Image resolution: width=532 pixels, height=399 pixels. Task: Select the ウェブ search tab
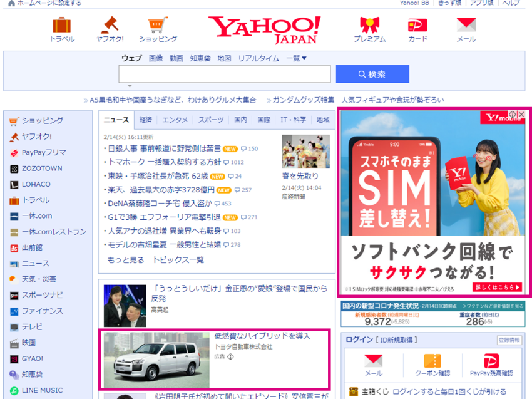pos(131,58)
